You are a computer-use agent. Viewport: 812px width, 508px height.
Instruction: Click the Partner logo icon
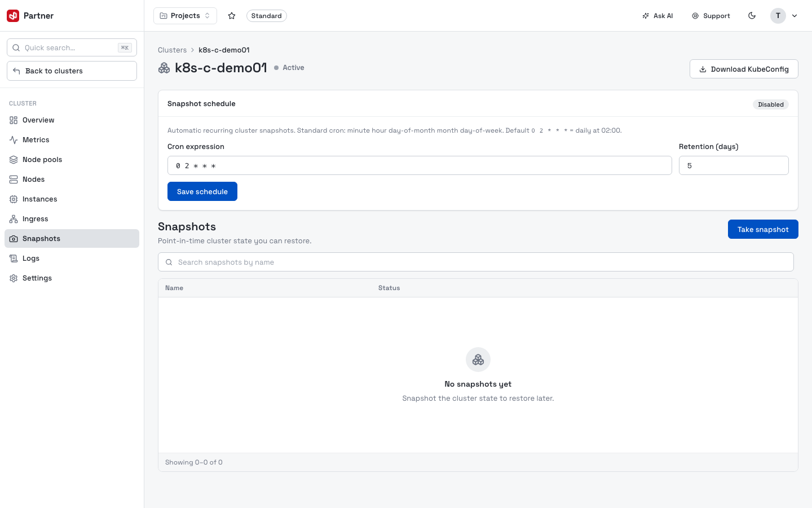coord(13,16)
